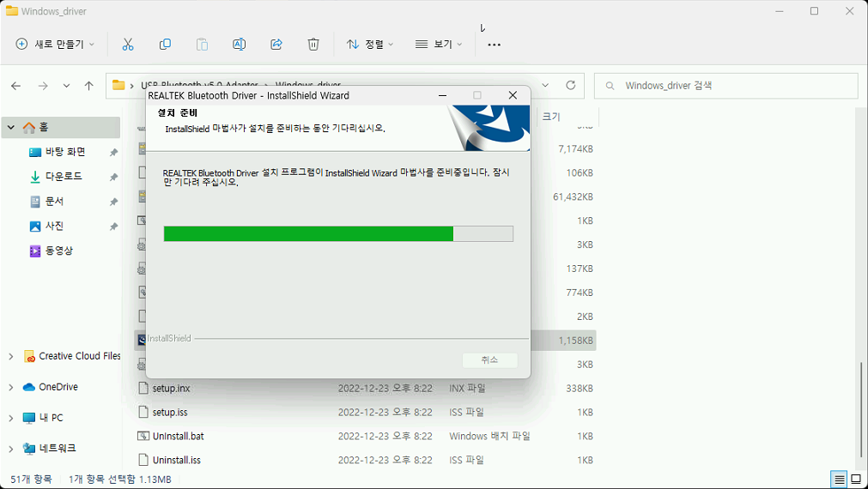Click the 7,174KB size cell
The image size is (868, 489).
click(x=576, y=148)
